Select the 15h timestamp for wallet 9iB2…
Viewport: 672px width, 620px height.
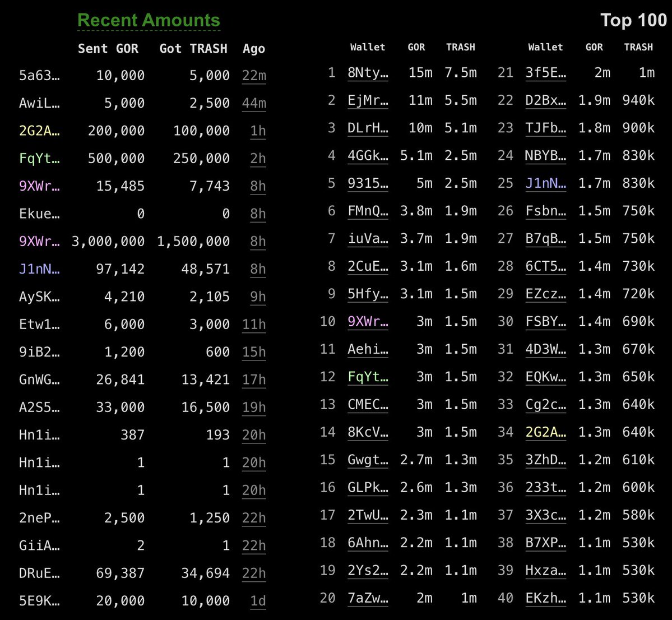254,352
